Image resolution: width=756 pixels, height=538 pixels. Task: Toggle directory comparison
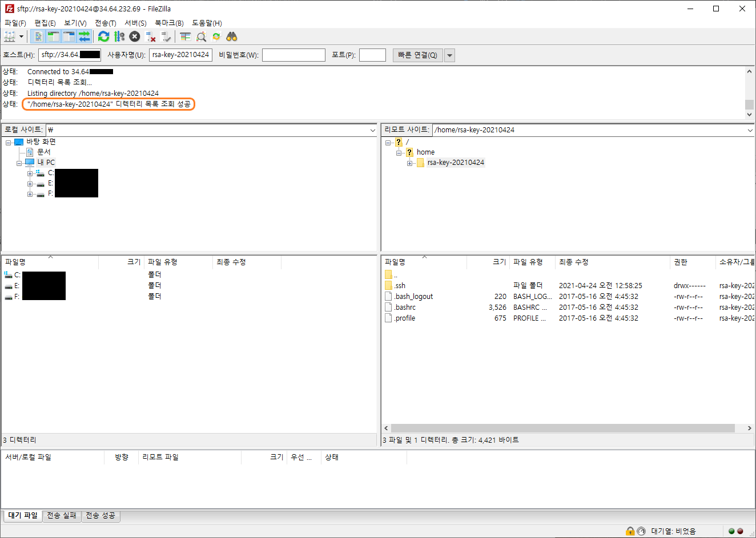coord(201,37)
